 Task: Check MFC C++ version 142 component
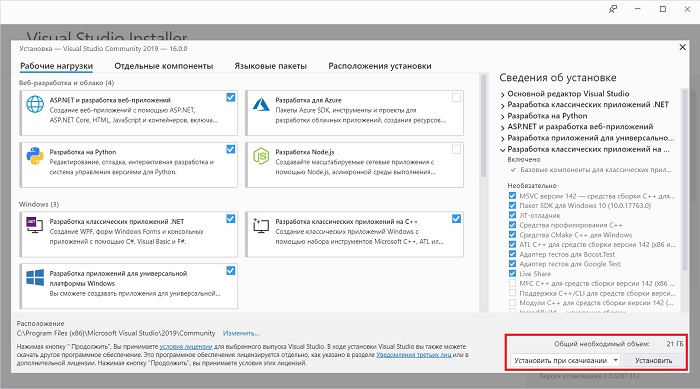click(512, 283)
